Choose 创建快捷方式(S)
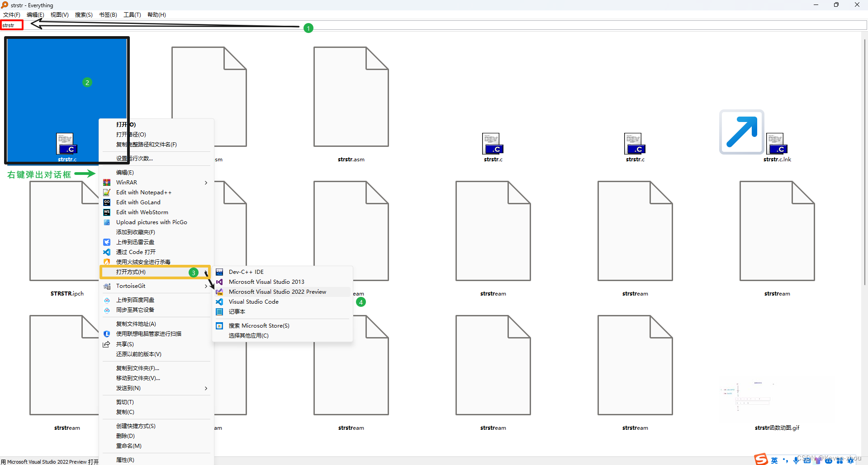 click(x=157, y=426)
